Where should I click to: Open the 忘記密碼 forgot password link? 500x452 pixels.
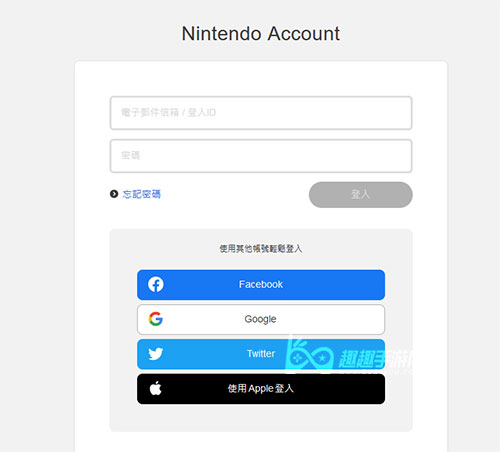pos(142,194)
